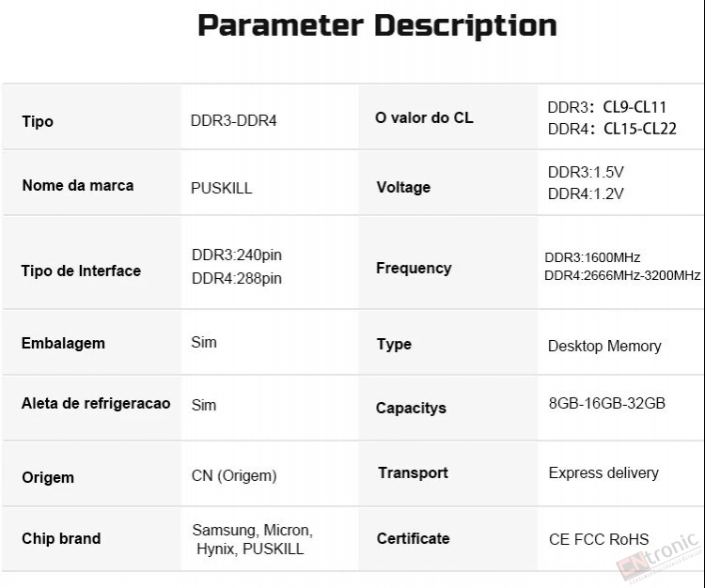Click the DDR4:1.2V voltage value
This screenshot has height=588, width=705.
586,193
